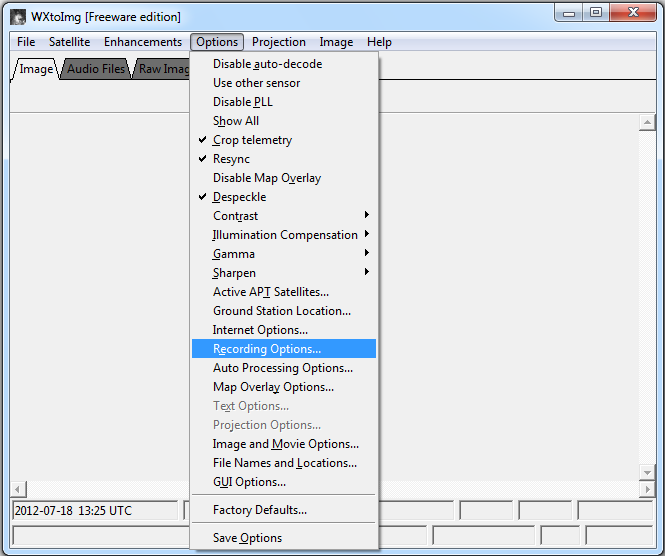Screen dimensions: 665x556
Task: Select Disable Map Overlay
Action: [284, 178]
